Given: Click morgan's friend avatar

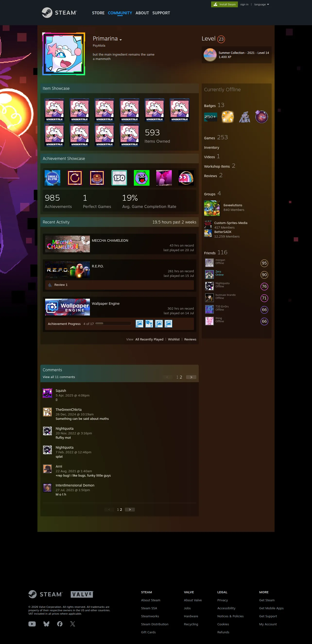Looking at the screenshot, I should click(209, 263).
